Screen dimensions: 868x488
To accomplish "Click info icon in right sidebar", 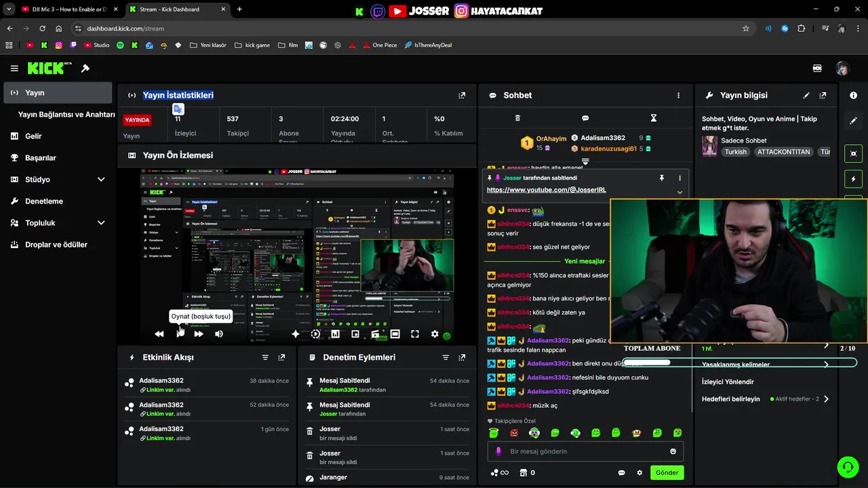I will pos(853,96).
